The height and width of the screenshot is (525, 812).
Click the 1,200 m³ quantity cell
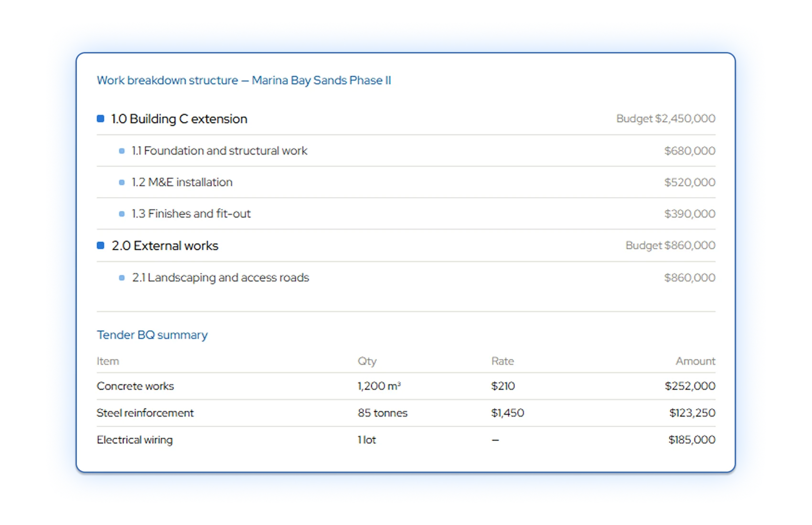[379, 386]
